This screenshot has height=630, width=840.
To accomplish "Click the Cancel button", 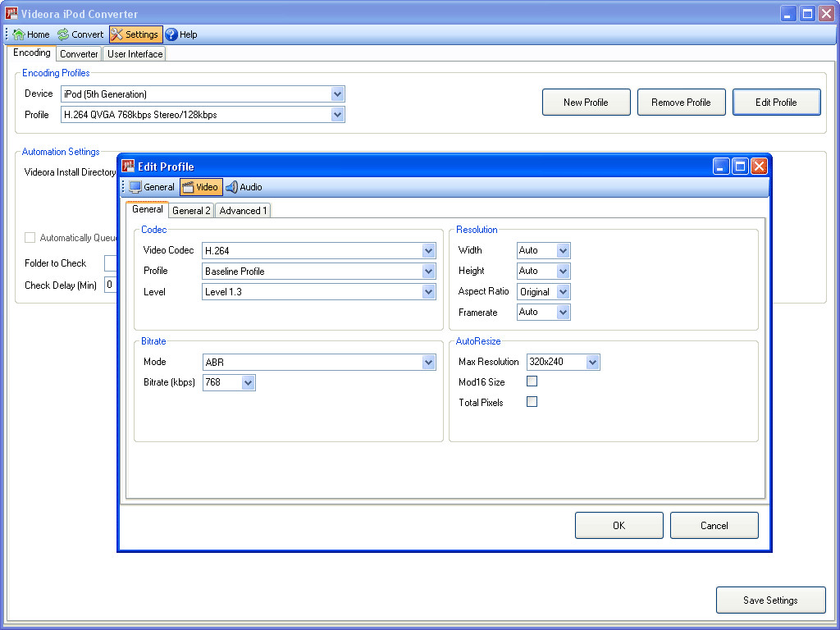I will click(x=714, y=526).
